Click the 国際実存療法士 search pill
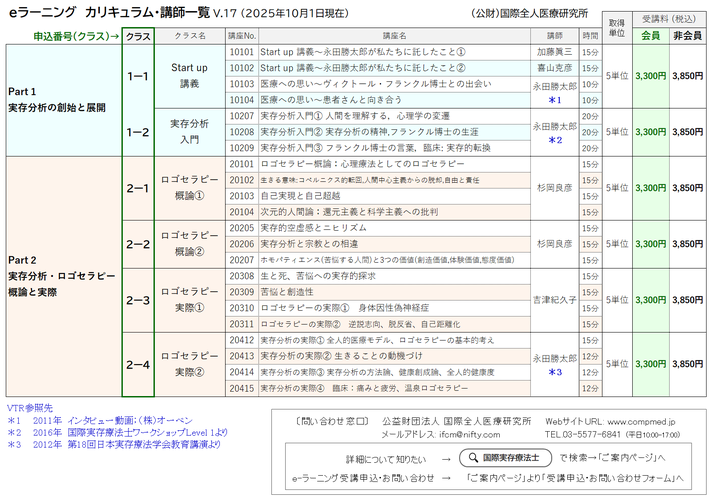The width and height of the screenshot is (711, 501). (x=506, y=457)
